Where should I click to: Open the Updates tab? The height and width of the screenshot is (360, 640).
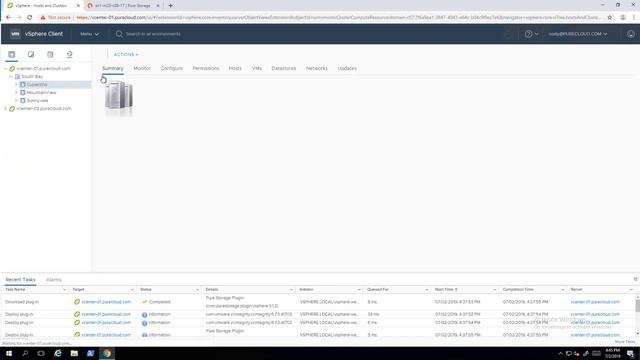pyautogui.click(x=347, y=68)
